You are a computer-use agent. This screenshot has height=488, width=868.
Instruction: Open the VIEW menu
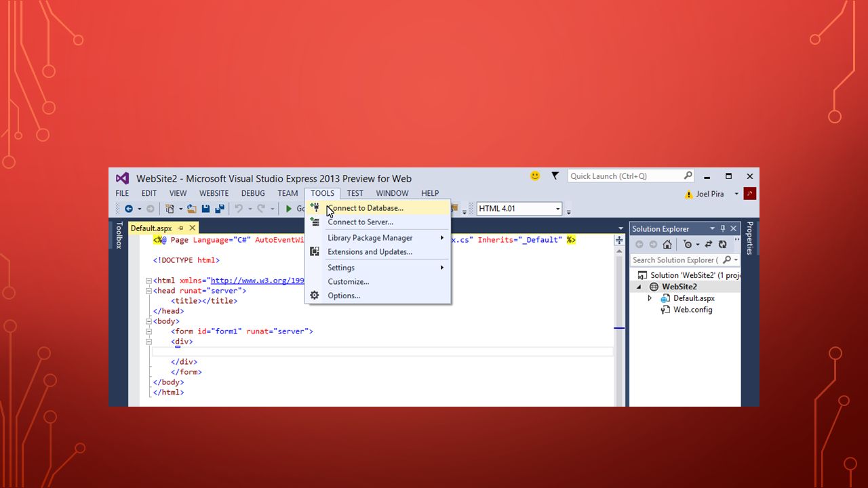(178, 193)
